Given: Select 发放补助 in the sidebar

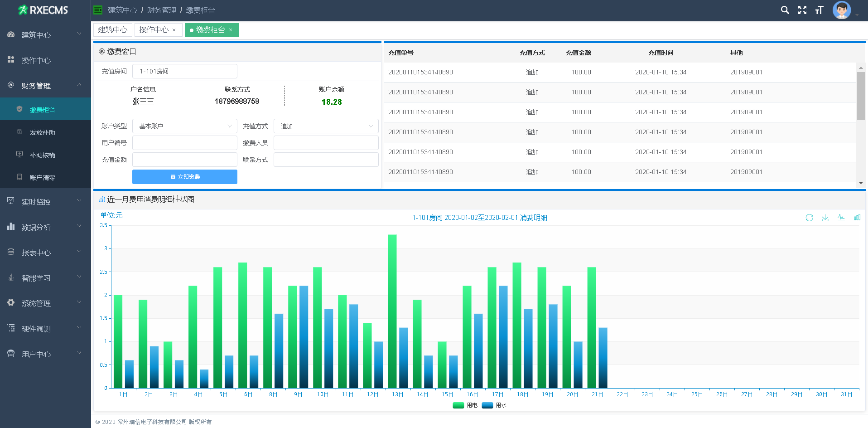Looking at the screenshot, I should point(42,132).
